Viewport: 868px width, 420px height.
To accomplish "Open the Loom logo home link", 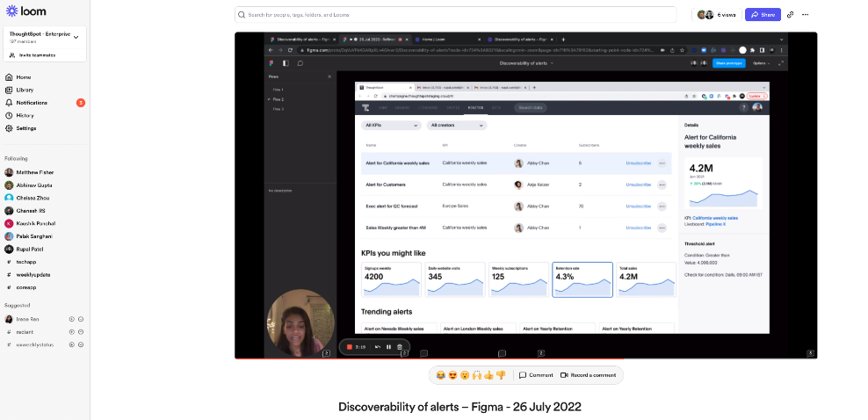I will [x=26, y=11].
